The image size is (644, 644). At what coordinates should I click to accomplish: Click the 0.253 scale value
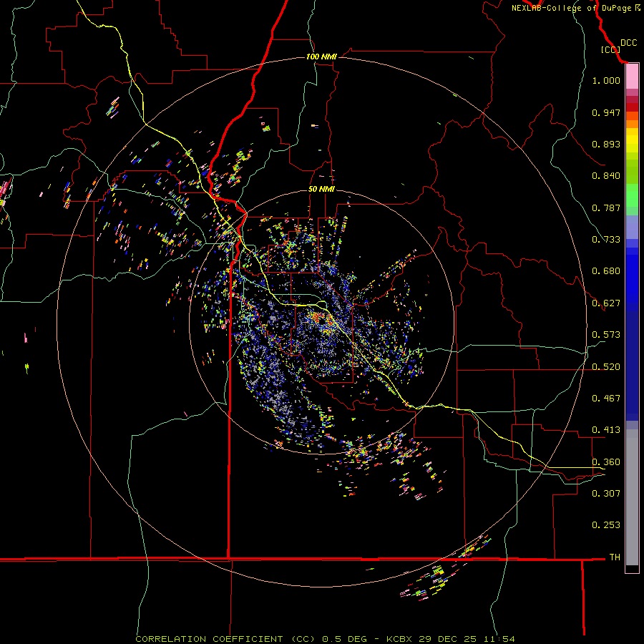point(606,525)
